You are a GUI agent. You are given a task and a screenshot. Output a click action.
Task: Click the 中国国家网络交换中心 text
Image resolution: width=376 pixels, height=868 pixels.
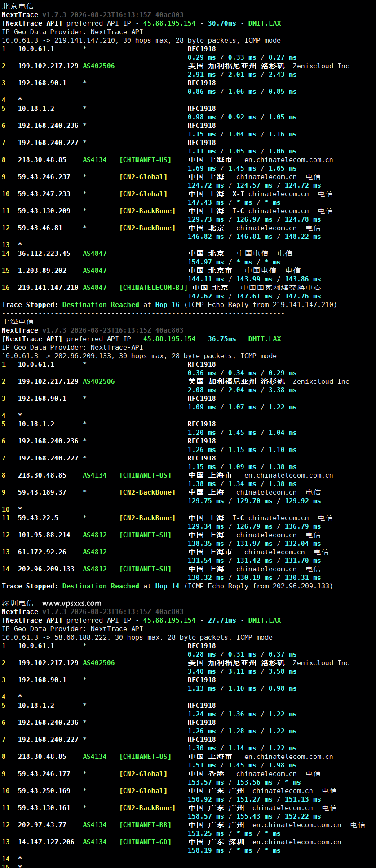tap(281, 288)
